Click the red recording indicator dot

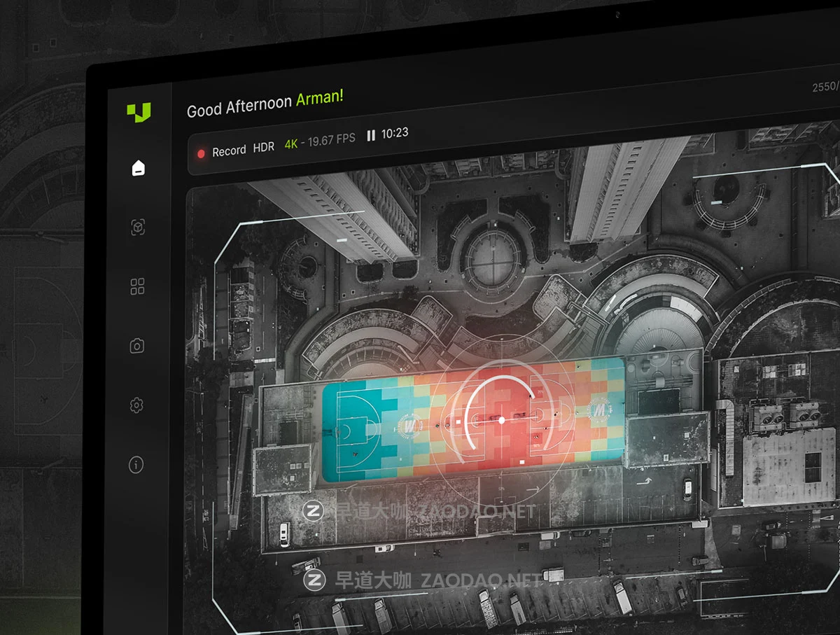tap(202, 153)
